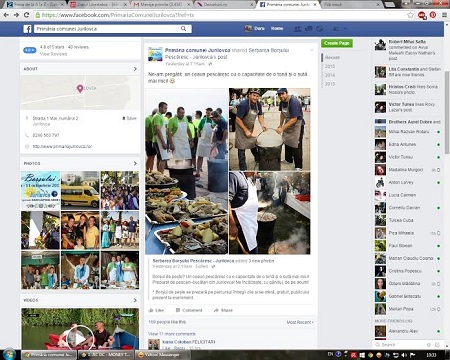Expand the Photos section arrow
This screenshot has width=450, height=360.
coord(135,164)
